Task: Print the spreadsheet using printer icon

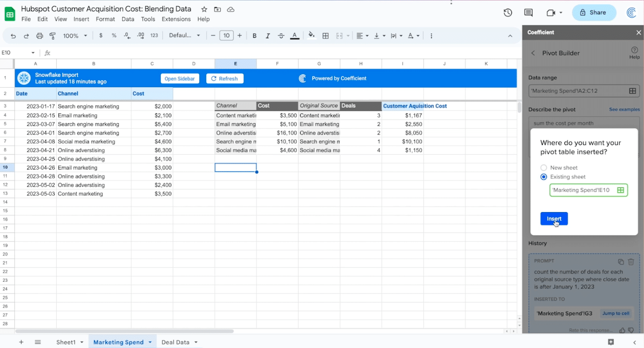Action: coord(40,36)
